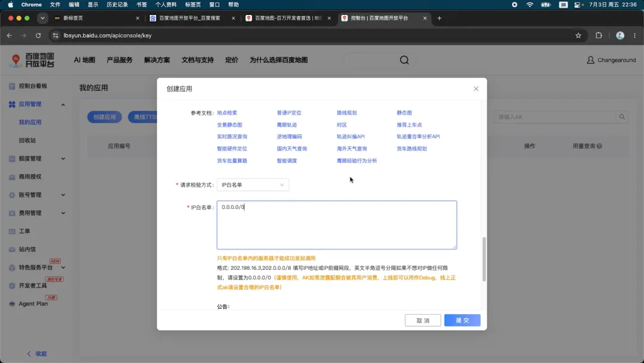Click the site search magnifier icon
644x363 pixels.
click(x=404, y=60)
